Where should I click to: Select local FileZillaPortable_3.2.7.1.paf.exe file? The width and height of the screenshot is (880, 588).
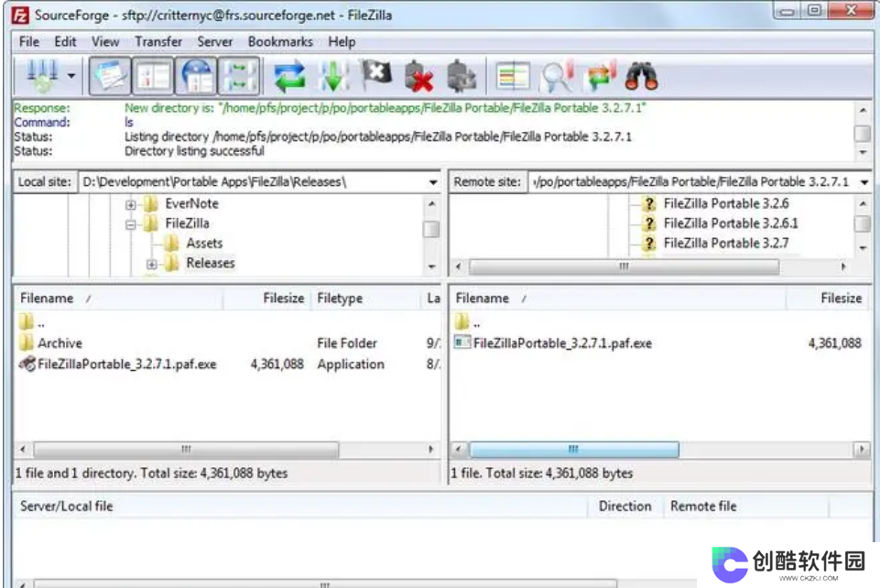click(x=126, y=365)
